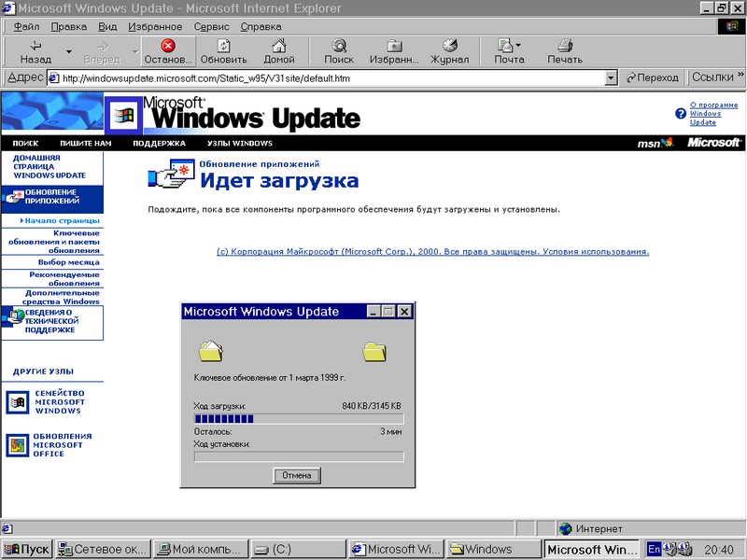Open the Вперед history dropdown arrow

click(x=135, y=52)
